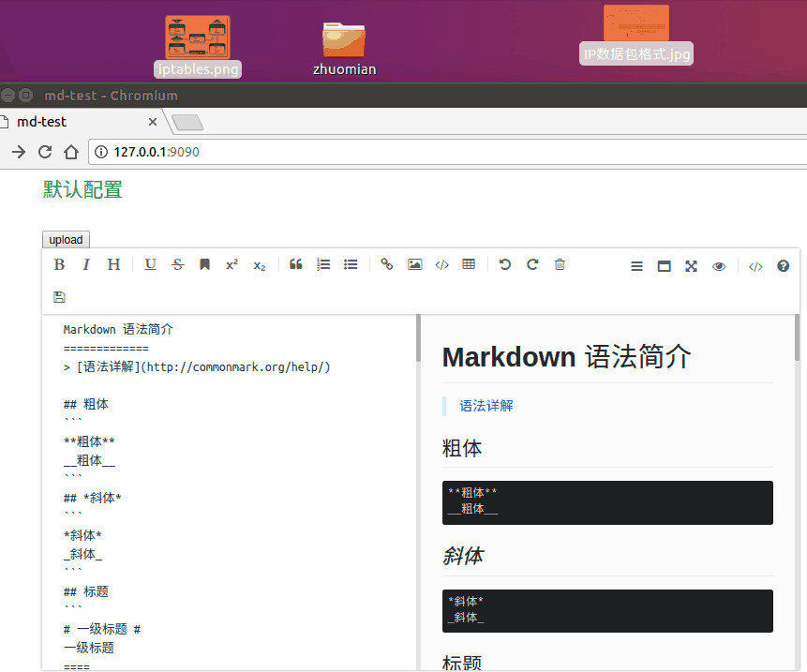The height and width of the screenshot is (672, 807).
Task: Click the preview pane scrollbar
Action: coord(798,338)
